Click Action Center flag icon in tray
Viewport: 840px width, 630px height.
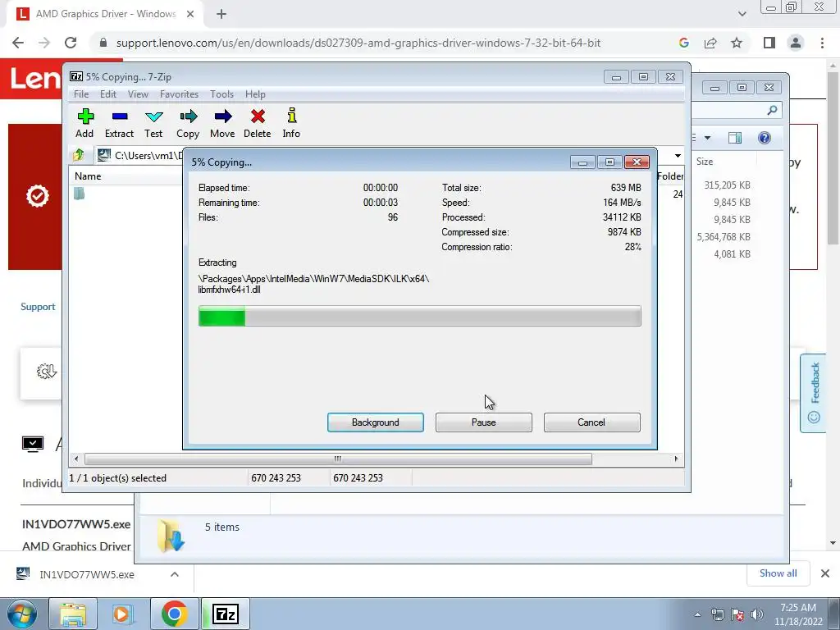(737, 614)
